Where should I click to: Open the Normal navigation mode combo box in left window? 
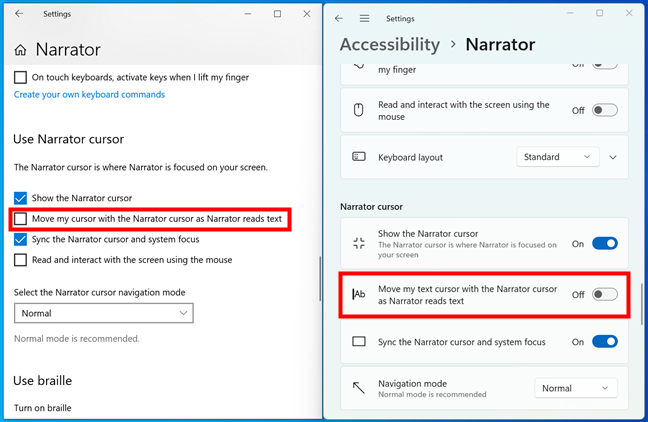pyautogui.click(x=104, y=313)
